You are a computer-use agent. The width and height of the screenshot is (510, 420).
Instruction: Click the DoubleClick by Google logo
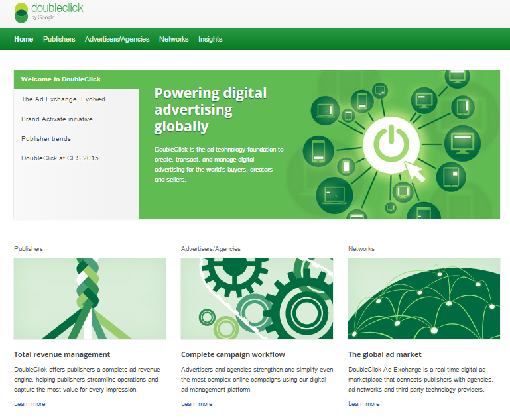48,12
